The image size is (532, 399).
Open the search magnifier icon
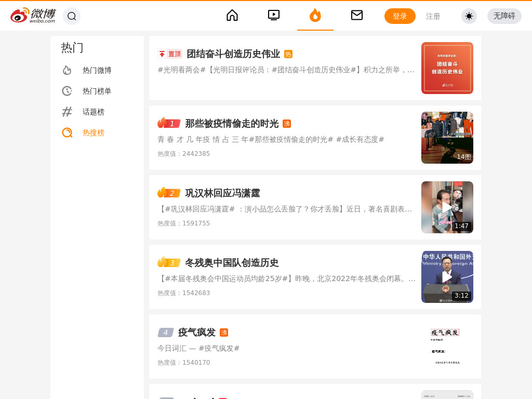click(72, 16)
